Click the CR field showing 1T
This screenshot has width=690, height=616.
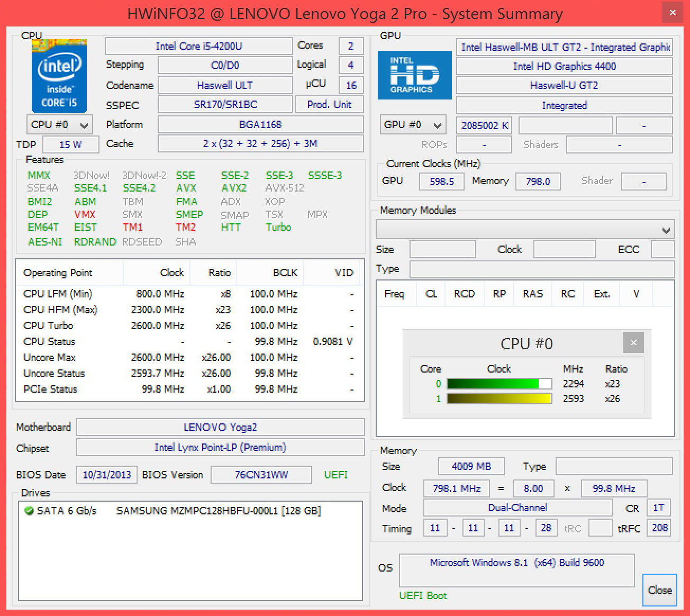click(x=659, y=508)
